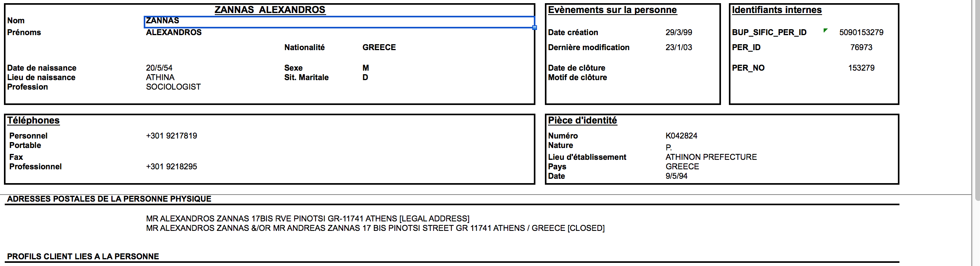
Task: Click the green error indicator beside BUP_SIFIC_PER_ID
Action: 825,30
